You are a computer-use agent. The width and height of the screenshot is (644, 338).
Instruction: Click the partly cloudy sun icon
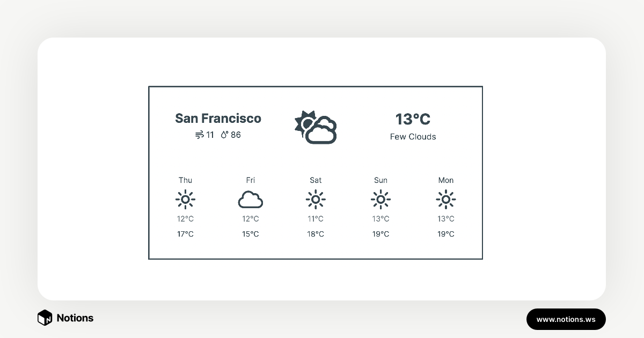316,127
